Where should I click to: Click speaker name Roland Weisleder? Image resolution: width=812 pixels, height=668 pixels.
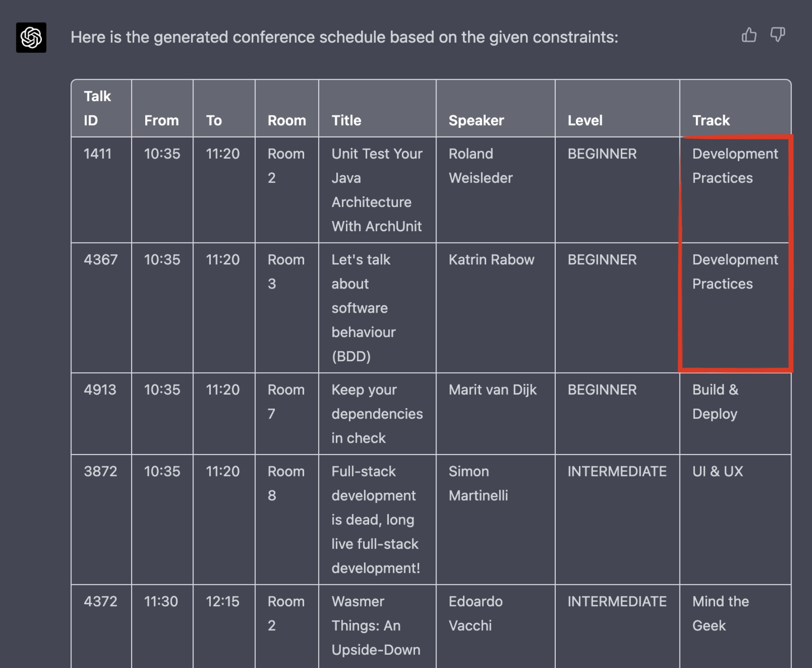pos(480,166)
